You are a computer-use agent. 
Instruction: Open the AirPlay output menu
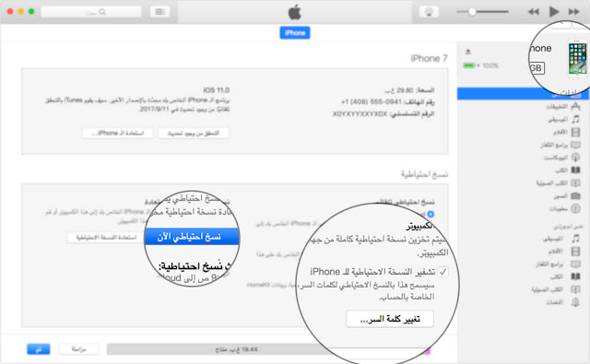pyautogui.click(x=429, y=12)
